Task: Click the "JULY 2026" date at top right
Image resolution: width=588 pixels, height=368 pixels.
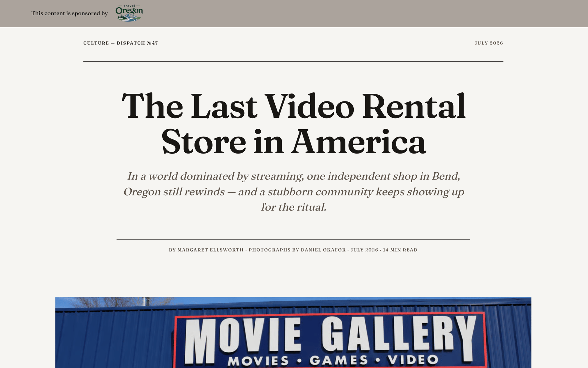Action: pos(489,43)
